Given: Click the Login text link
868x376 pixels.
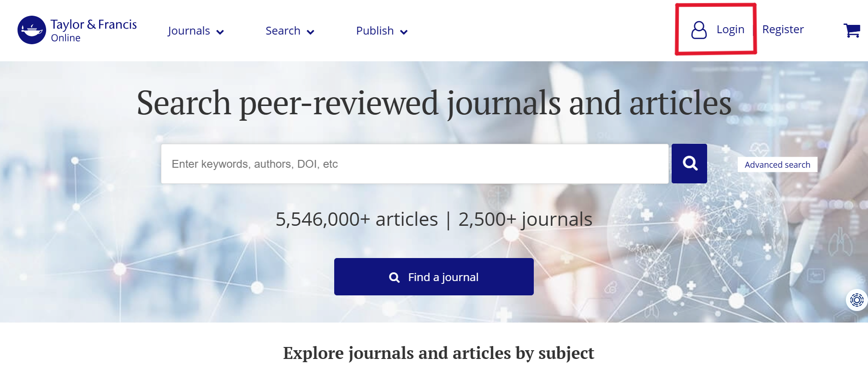Looking at the screenshot, I should coord(730,29).
